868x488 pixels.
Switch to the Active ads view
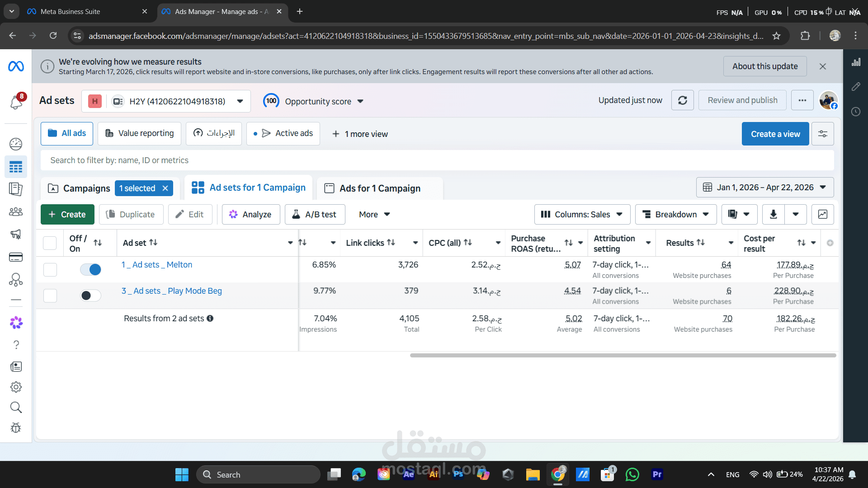coord(283,134)
